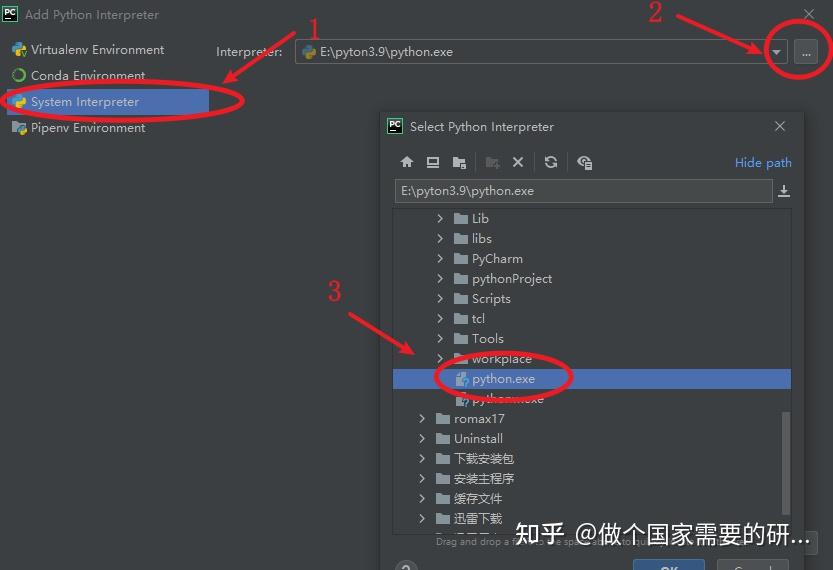Open the Interpreter dropdown arrow

click(x=776, y=52)
